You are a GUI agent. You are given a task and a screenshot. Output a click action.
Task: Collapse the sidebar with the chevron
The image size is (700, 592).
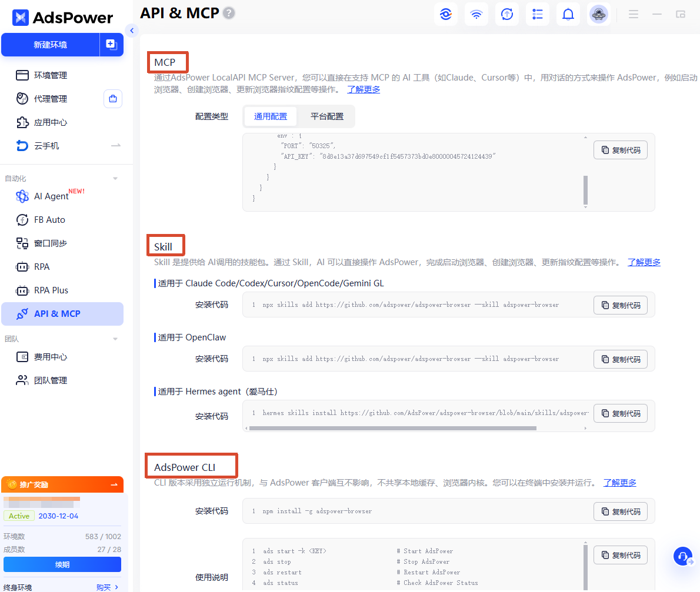(x=132, y=31)
